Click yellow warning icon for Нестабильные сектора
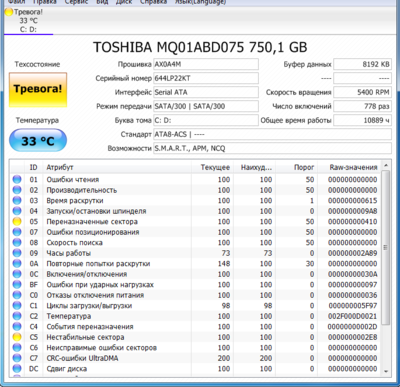 click(17, 337)
